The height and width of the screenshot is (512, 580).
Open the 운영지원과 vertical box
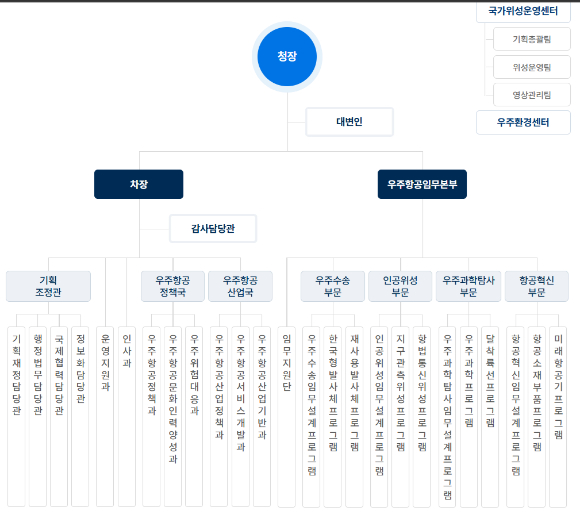[105, 417]
